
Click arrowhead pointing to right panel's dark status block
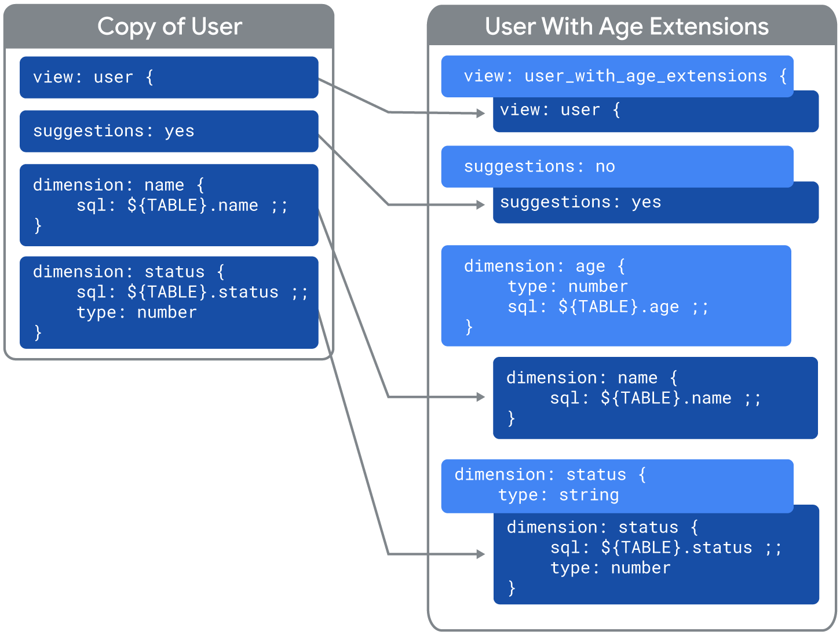click(x=480, y=554)
